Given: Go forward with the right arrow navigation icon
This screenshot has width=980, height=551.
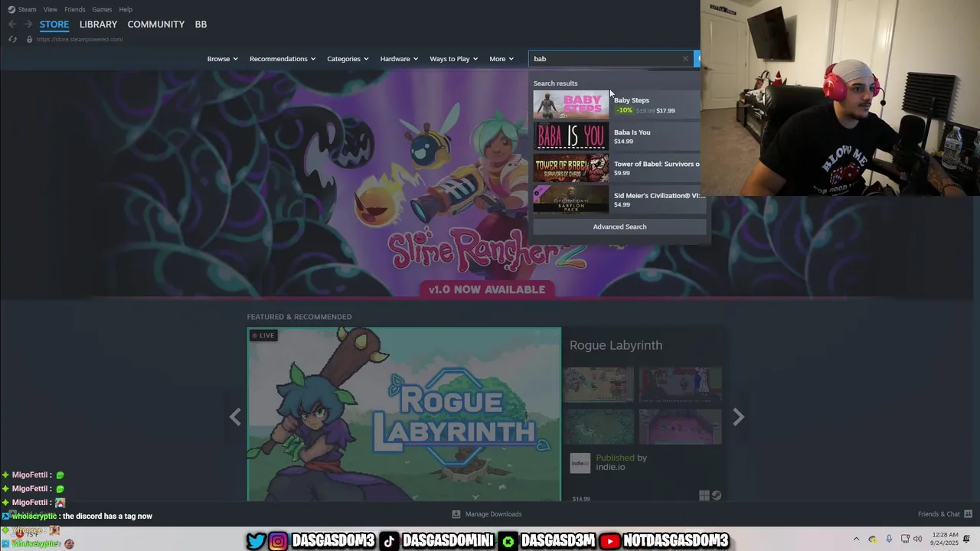Looking at the screenshot, I should click(28, 24).
